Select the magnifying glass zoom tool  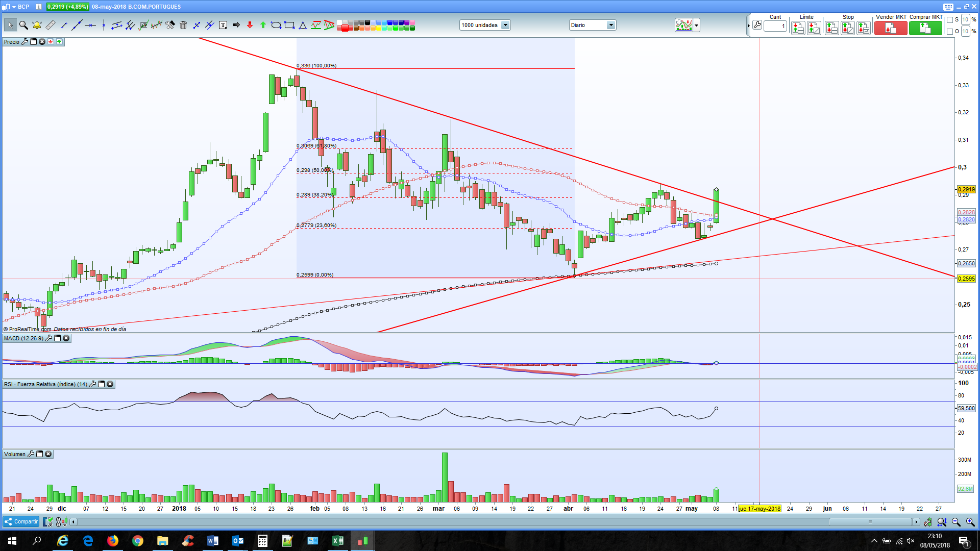[x=23, y=25]
